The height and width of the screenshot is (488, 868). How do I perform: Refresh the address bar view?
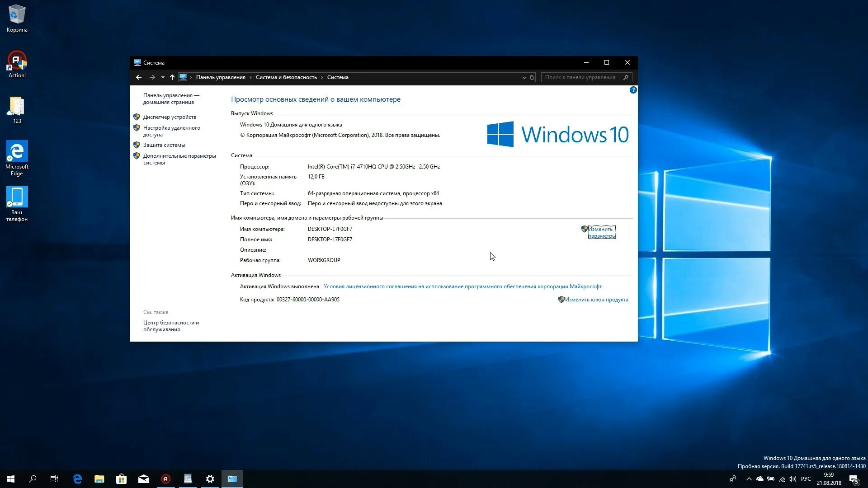[x=532, y=77]
